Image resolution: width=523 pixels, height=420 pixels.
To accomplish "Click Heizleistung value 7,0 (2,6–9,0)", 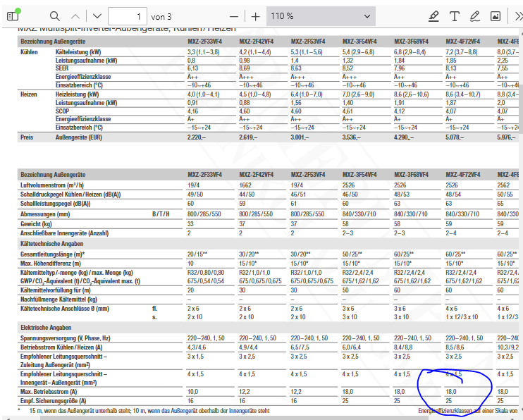I will (358, 94).
